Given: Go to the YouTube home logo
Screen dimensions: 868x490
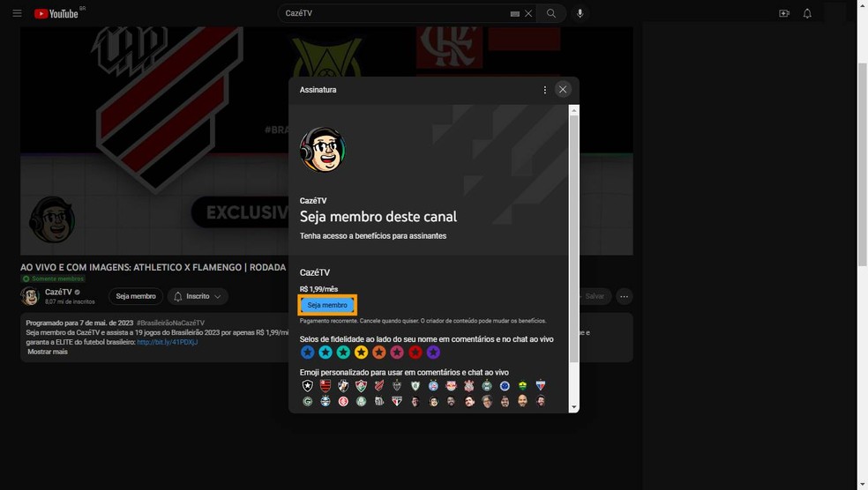Looking at the screenshot, I should [56, 13].
